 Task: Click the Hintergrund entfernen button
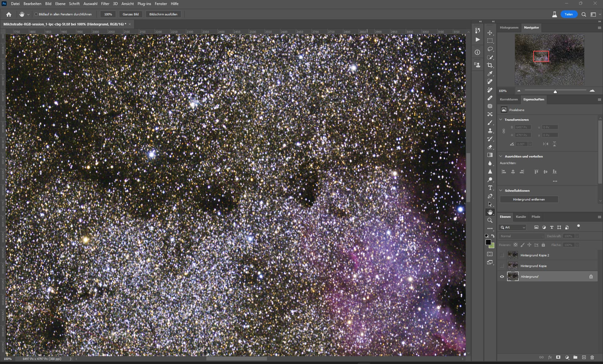point(529,199)
